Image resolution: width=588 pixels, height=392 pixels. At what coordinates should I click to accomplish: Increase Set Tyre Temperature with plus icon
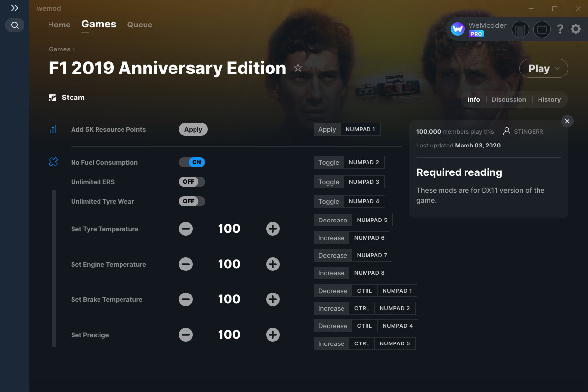tap(273, 229)
